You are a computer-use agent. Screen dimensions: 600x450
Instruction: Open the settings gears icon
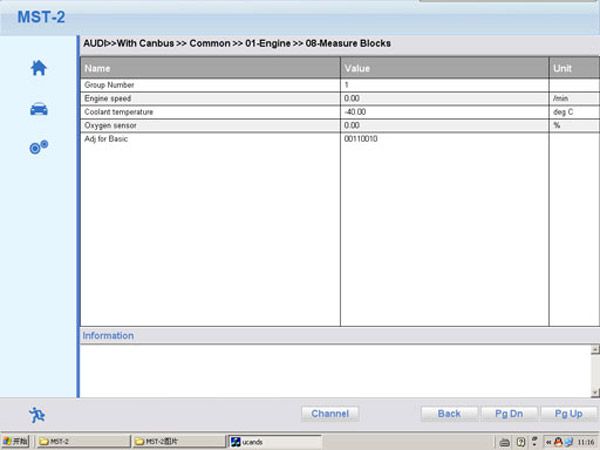click(38, 148)
